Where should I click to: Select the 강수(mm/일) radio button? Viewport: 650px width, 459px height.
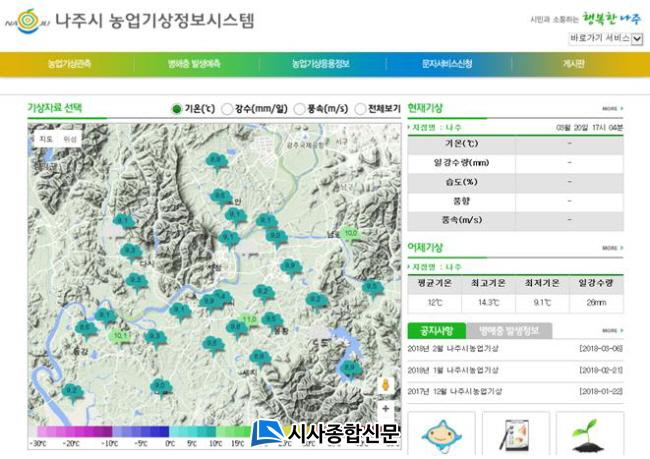(228, 108)
